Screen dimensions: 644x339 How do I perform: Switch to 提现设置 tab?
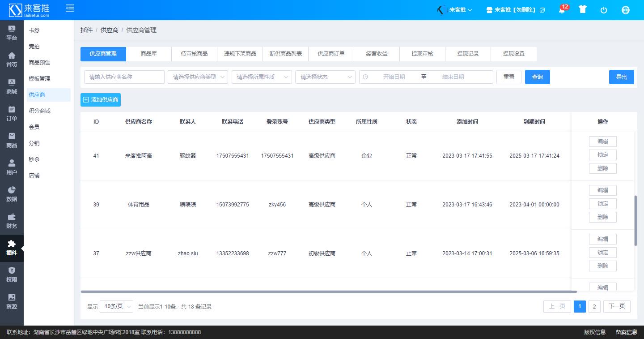[x=513, y=54]
